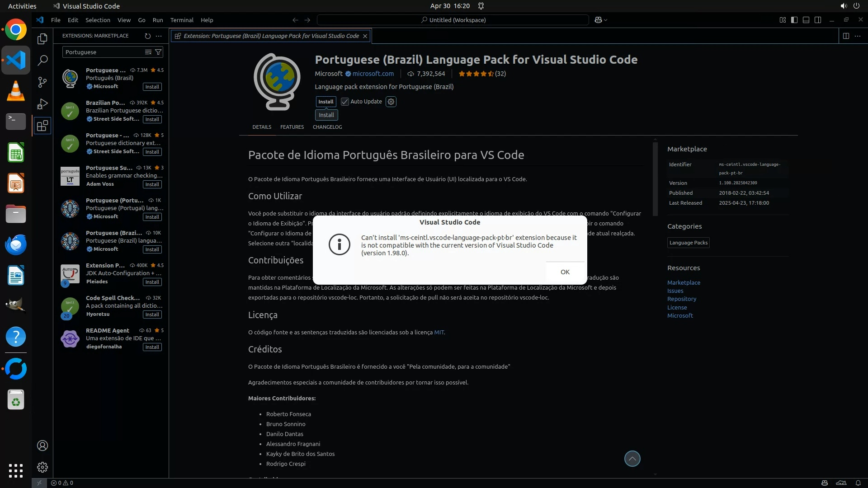Open Views and More Actions ellipsis

point(159,36)
